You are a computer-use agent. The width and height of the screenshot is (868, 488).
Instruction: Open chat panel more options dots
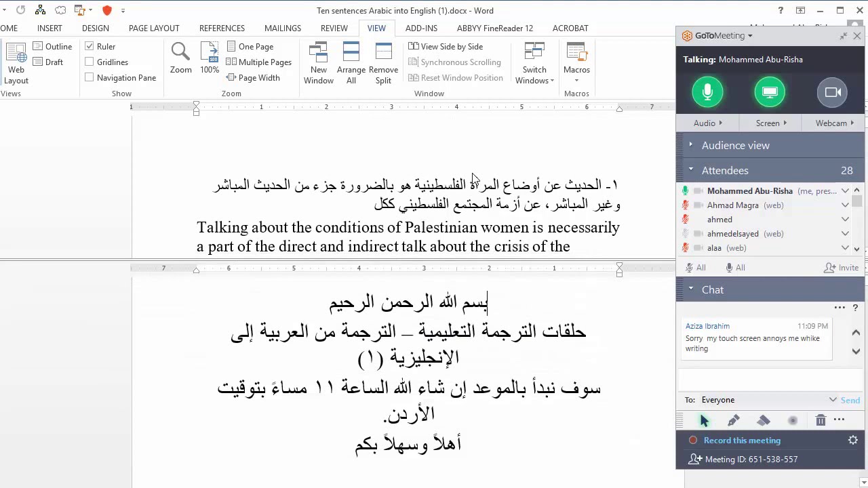point(840,308)
